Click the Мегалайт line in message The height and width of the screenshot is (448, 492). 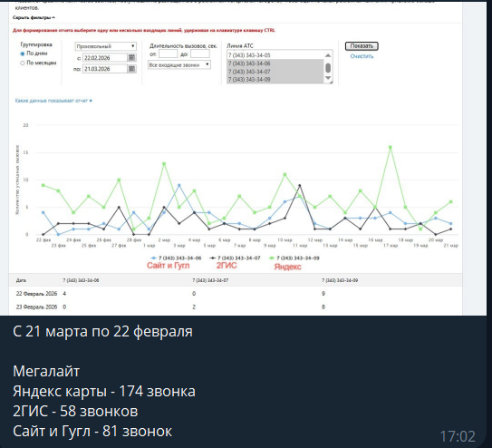[46, 371]
